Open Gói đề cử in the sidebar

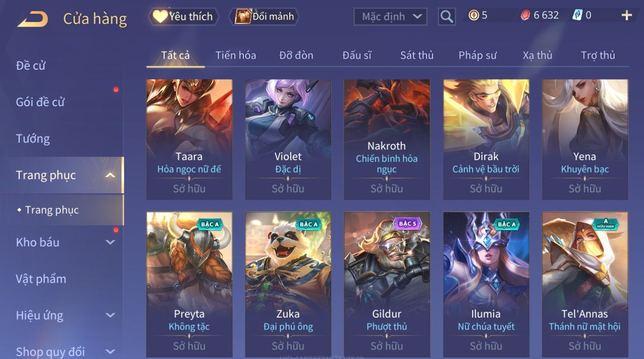(40, 102)
